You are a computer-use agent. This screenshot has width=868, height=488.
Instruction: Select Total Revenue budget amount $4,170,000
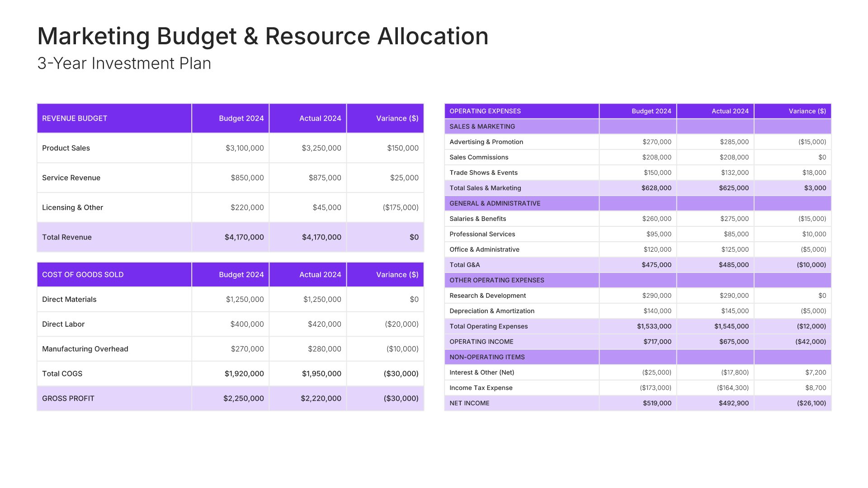point(244,237)
